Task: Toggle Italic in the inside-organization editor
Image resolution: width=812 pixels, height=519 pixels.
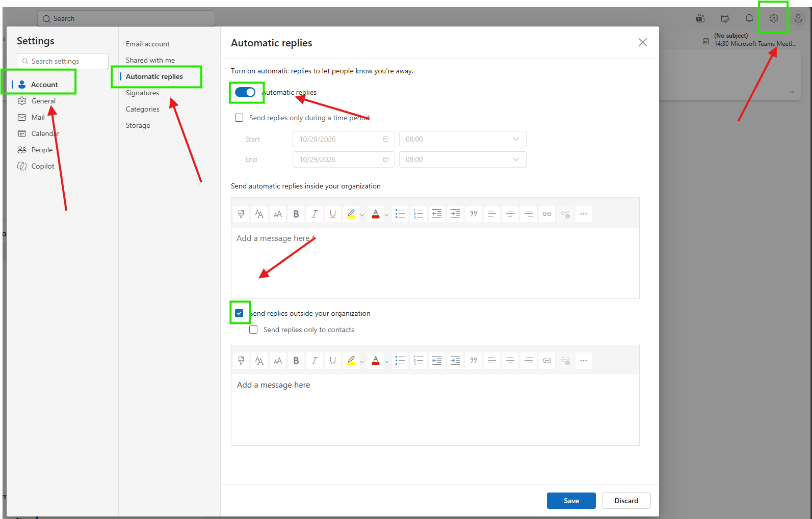Action: pyautogui.click(x=315, y=214)
